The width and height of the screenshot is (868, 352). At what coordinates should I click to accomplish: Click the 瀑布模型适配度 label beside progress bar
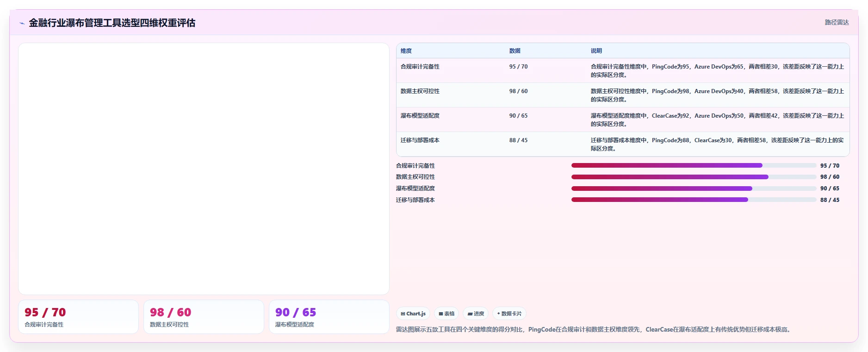(x=415, y=189)
